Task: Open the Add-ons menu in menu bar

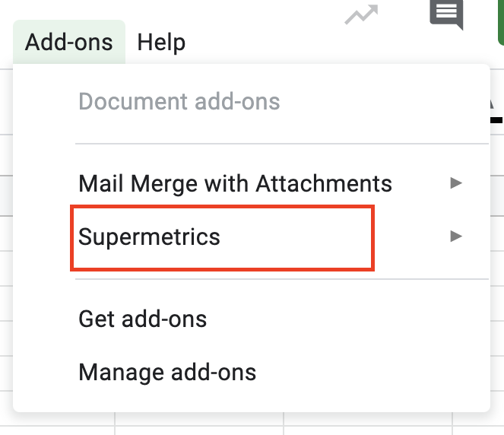Action: [x=68, y=42]
